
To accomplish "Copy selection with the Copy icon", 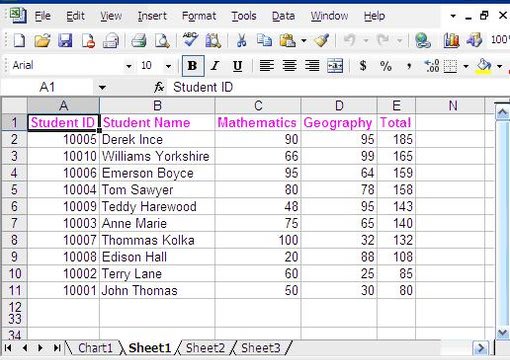I will pos(265,41).
